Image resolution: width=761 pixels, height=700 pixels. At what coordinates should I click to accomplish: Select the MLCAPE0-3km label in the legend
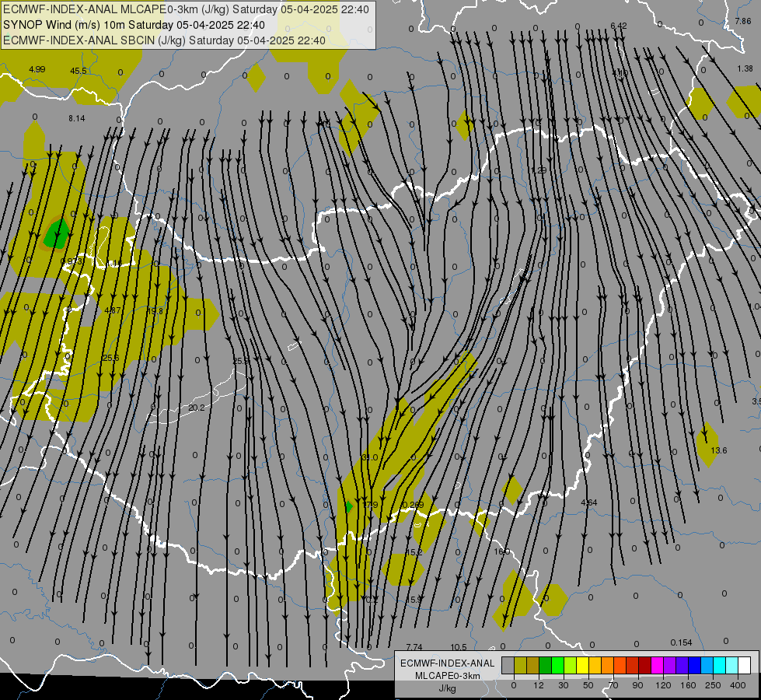click(448, 676)
